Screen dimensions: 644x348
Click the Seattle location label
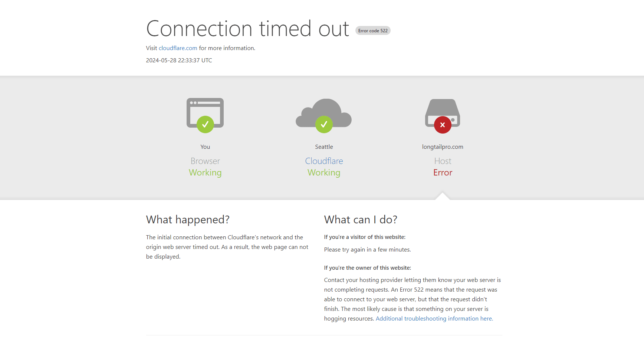[x=324, y=147]
